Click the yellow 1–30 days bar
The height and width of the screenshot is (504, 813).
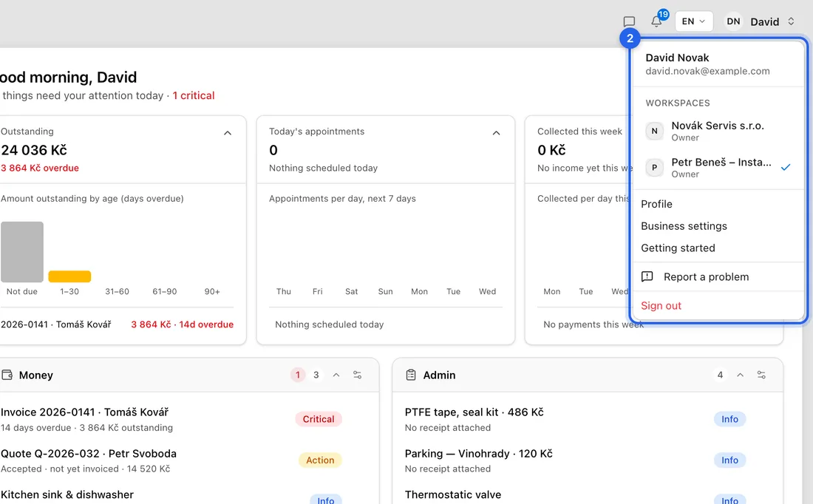[69, 276]
